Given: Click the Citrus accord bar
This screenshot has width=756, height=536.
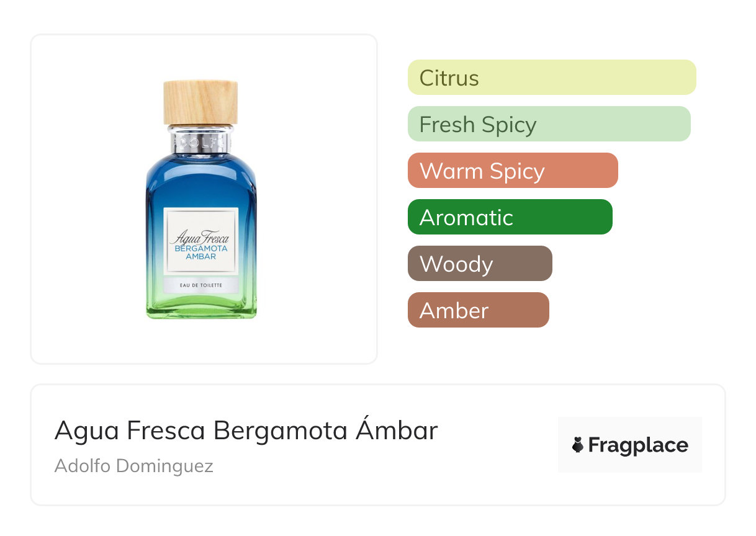Looking at the screenshot, I should point(551,78).
